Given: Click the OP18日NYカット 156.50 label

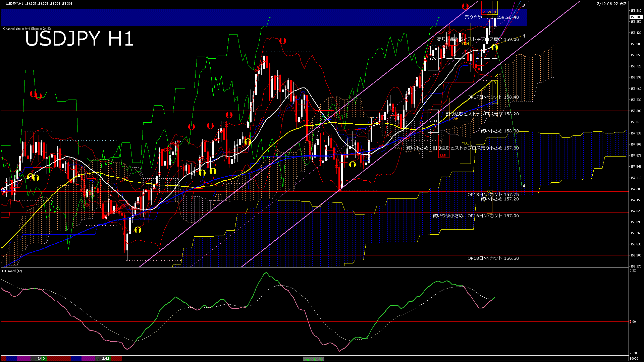Looking at the screenshot, I should pos(493,258).
